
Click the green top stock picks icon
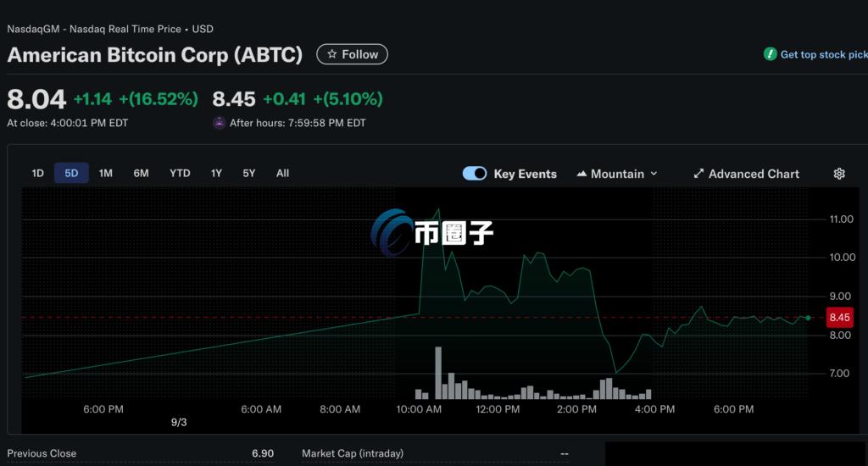click(x=770, y=54)
